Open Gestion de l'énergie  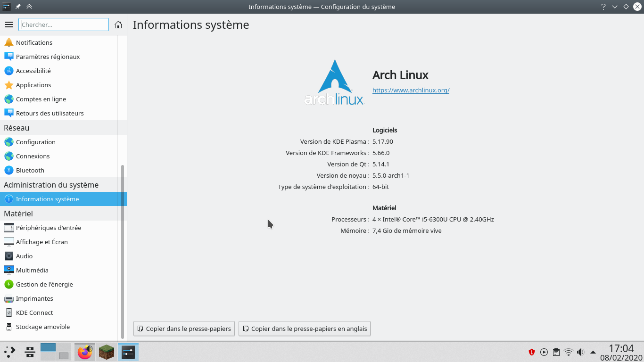58,284
